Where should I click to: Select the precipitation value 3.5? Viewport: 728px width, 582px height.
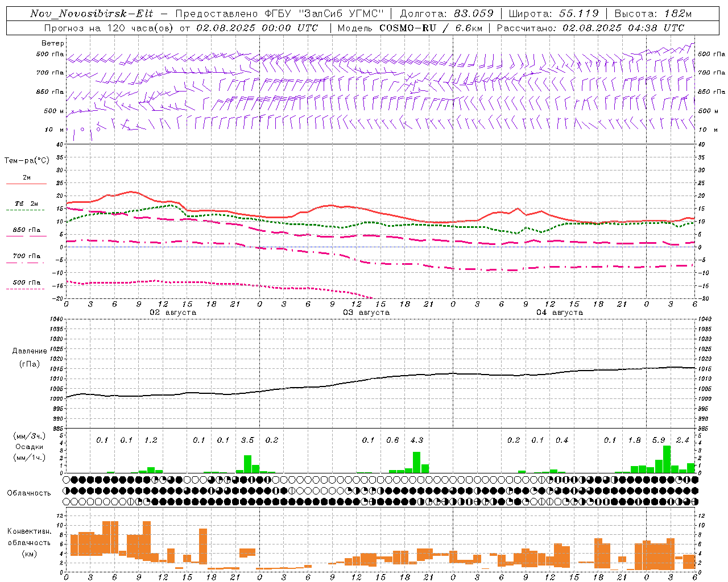click(247, 440)
